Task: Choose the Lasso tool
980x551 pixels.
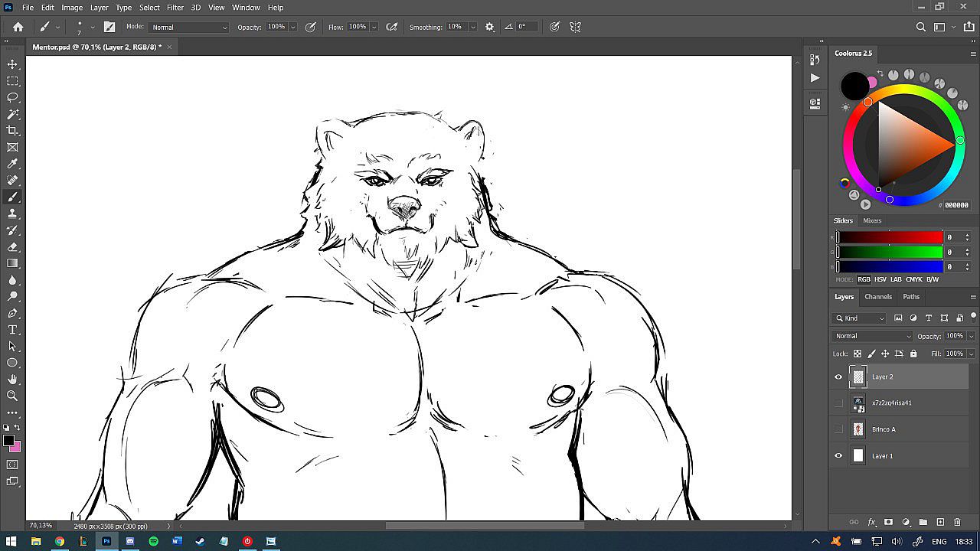Action: coord(12,97)
